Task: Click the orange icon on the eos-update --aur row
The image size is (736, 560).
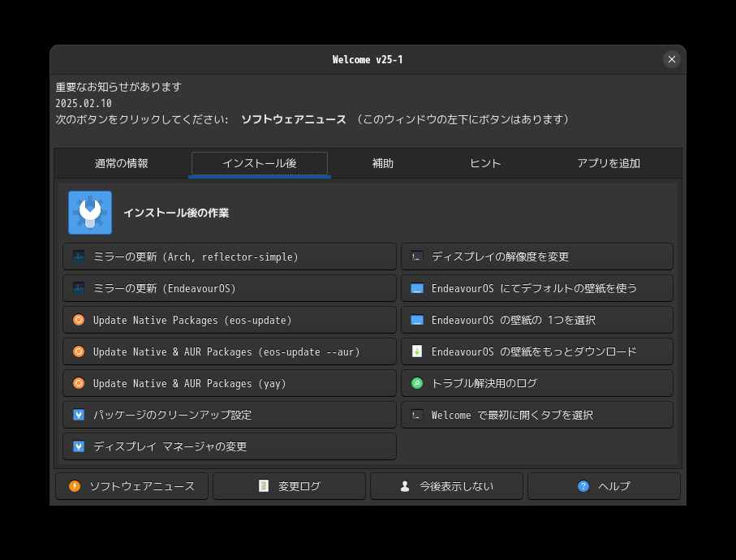Action: (x=79, y=351)
